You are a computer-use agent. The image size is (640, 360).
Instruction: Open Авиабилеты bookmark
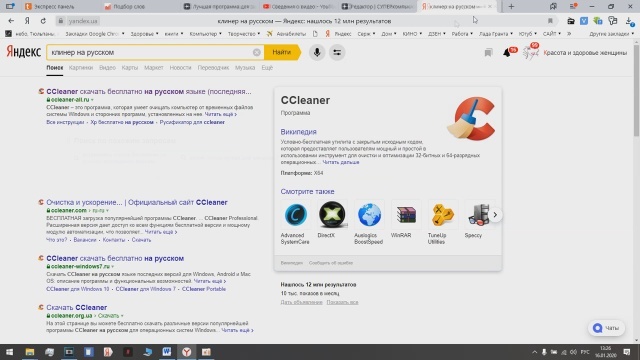(x=286, y=34)
